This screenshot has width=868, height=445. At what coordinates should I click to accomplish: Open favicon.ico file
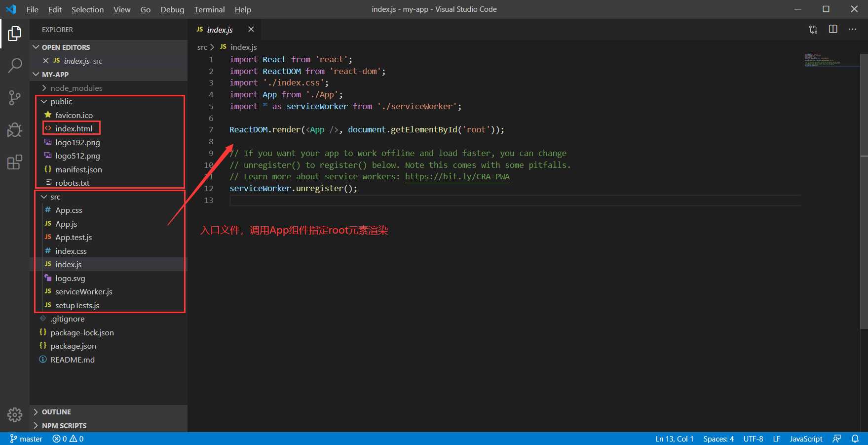[109, 115]
